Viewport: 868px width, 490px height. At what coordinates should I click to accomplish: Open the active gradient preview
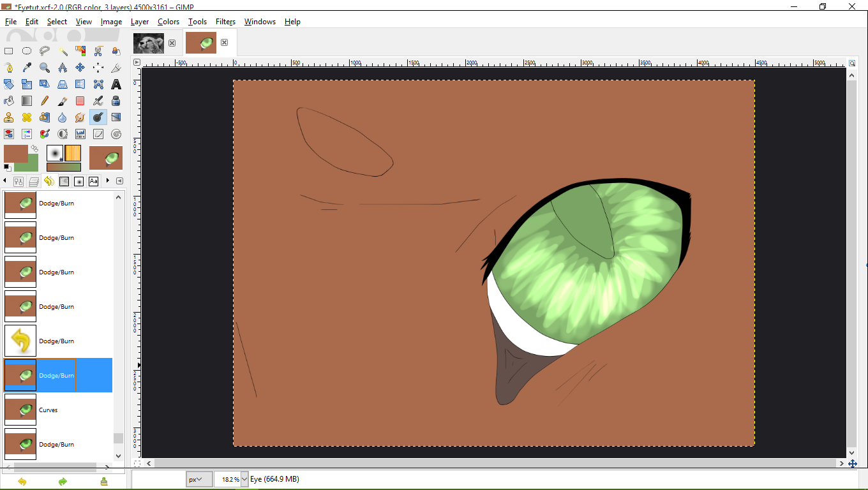(64, 167)
